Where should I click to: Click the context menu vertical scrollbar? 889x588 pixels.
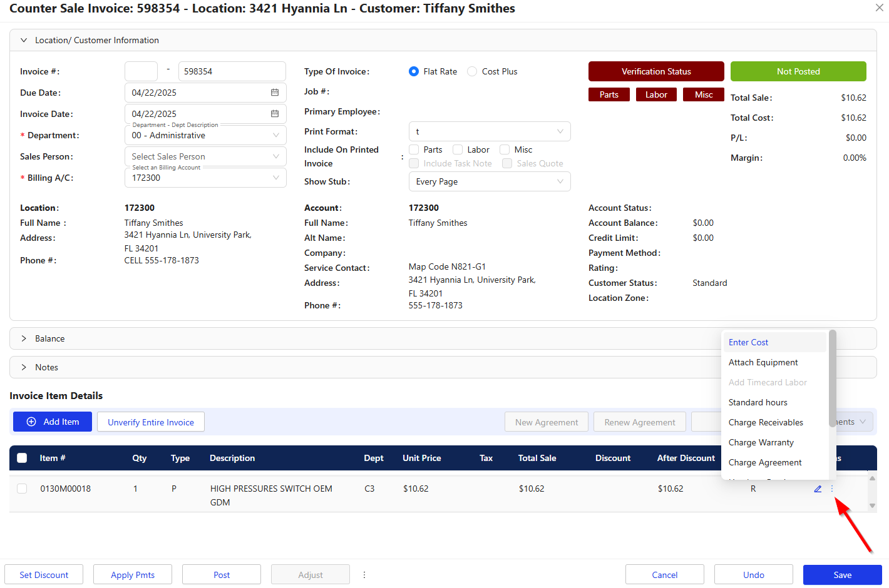pos(833,378)
